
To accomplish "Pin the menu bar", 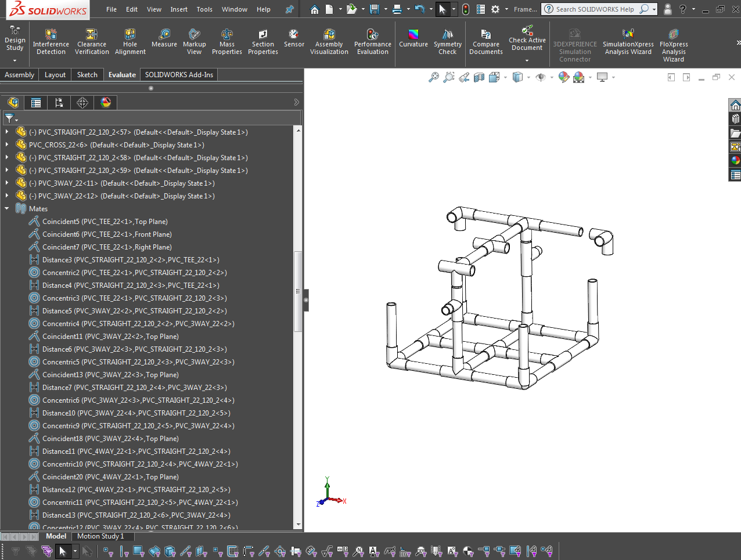I will tap(289, 9).
